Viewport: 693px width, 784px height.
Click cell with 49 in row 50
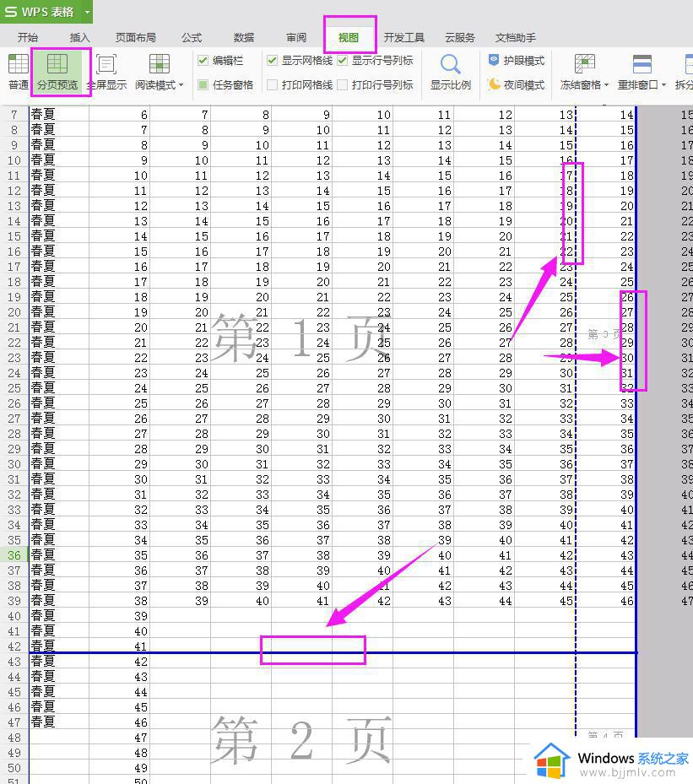tap(120, 768)
